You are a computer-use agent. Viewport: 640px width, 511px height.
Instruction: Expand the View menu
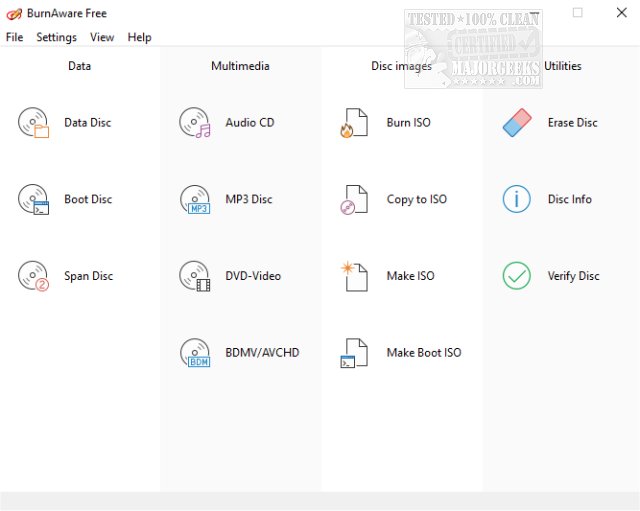pyautogui.click(x=102, y=37)
